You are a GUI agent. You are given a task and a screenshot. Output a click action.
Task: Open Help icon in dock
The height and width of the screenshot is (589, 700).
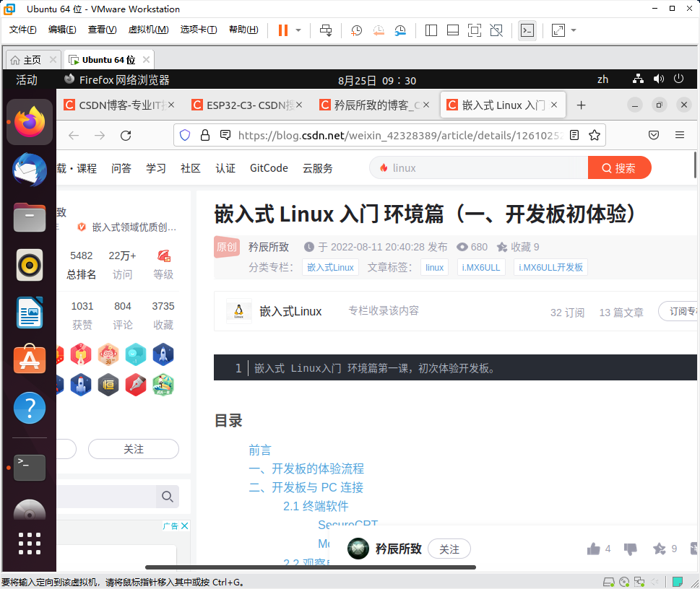(x=30, y=408)
